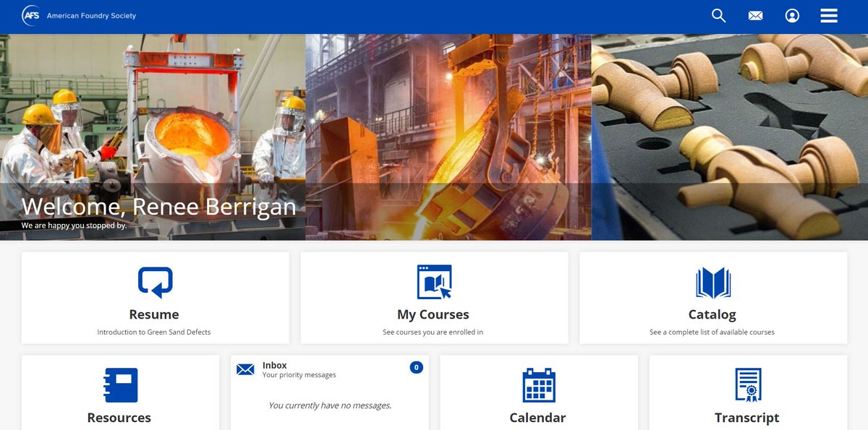Viewport: 868px width, 430px height.
Task: Open the Resume card title
Action: click(154, 314)
